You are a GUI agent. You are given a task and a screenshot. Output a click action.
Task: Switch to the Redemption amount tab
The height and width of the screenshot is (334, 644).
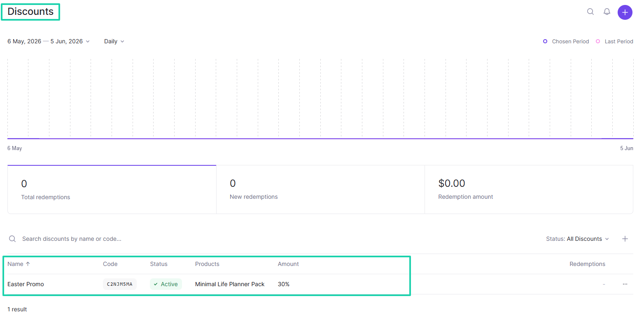tap(529, 190)
